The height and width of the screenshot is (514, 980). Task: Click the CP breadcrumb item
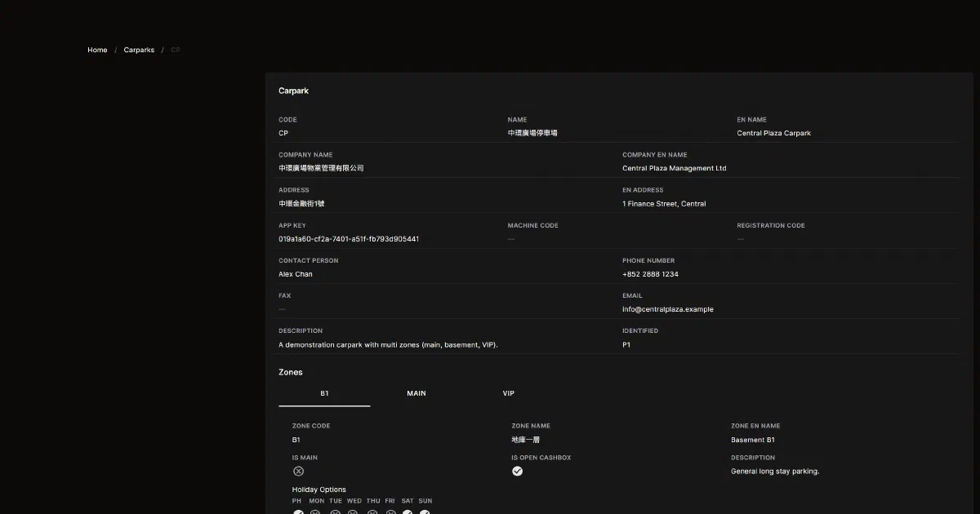tap(176, 50)
